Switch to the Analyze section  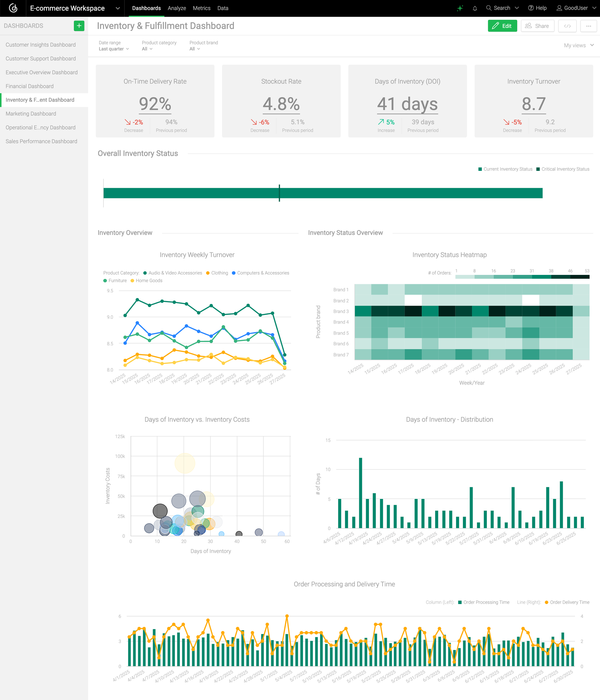176,8
